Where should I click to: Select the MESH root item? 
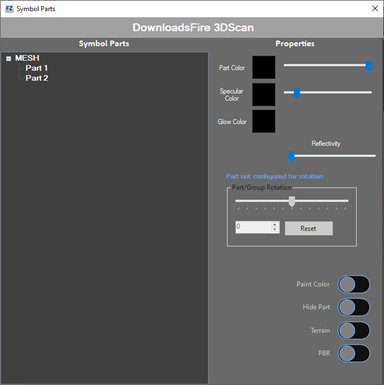[27, 58]
